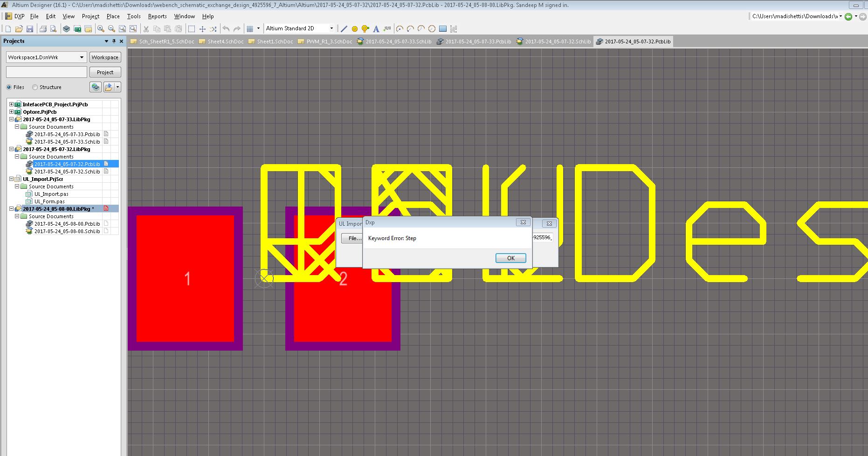Click the Array Paste icon
The width and height of the screenshot is (868, 456).
(454, 29)
